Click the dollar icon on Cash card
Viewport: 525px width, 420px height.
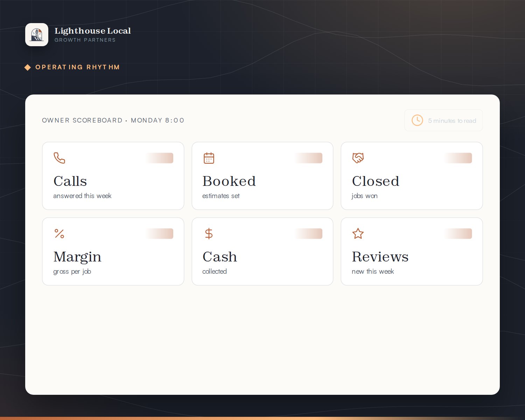pyautogui.click(x=209, y=233)
